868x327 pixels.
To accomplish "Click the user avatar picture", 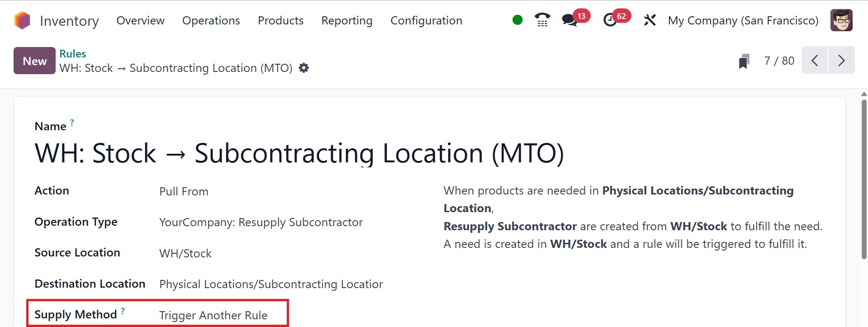I will click(841, 20).
